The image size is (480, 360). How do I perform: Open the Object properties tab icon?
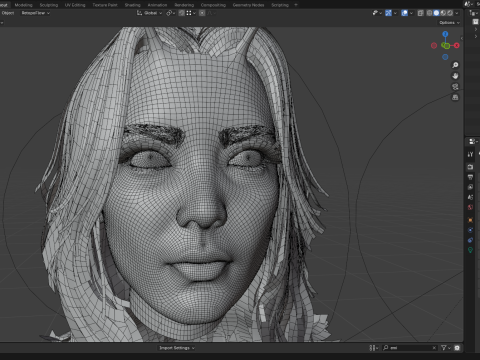point(470,220)
